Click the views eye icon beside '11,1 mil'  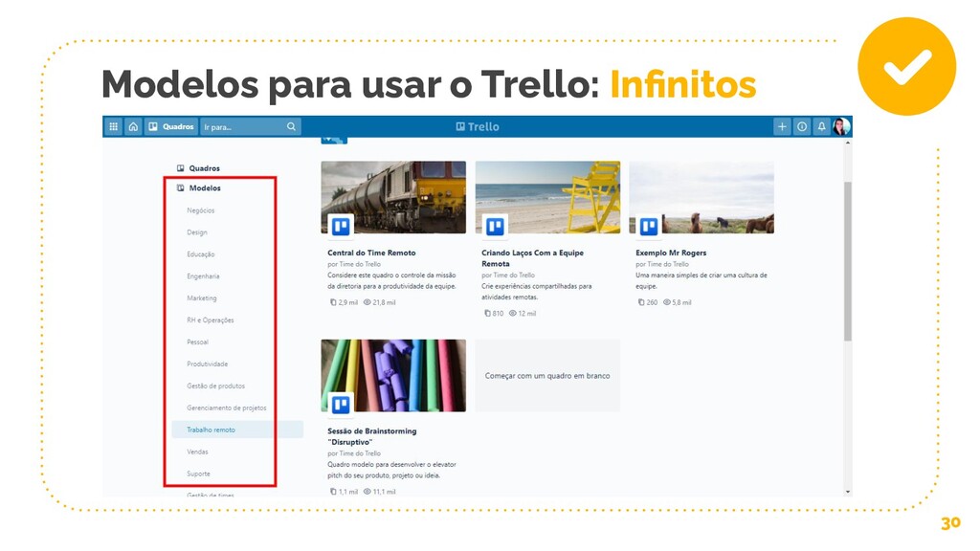(367, 492)
